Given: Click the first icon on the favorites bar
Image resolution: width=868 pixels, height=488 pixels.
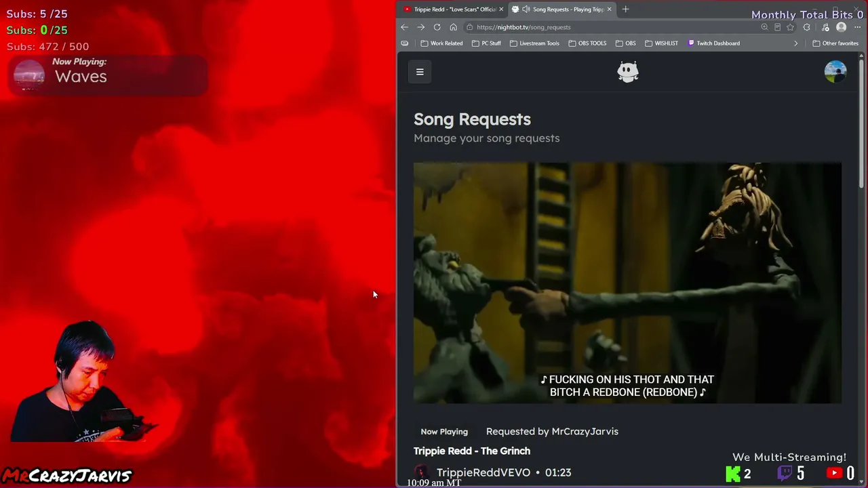Looking at the screenshot, I should (x=405, y=43).
